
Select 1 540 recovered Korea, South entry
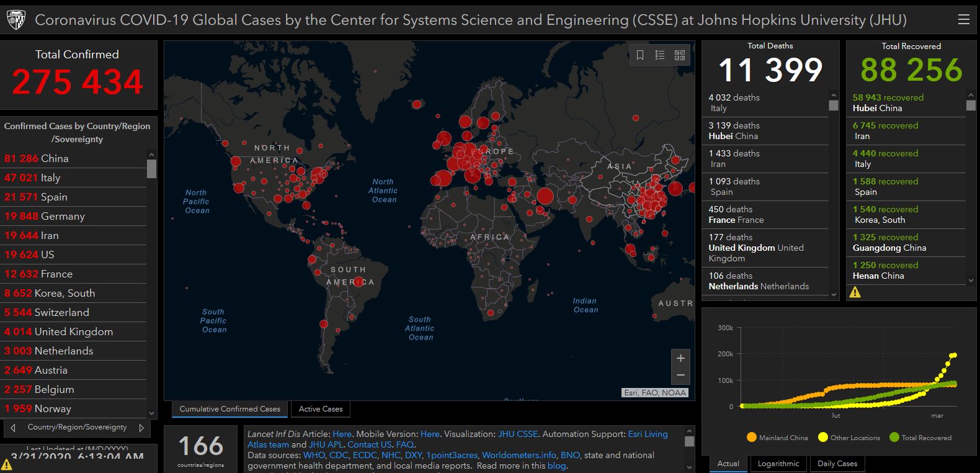pyautogui.click(x=907, y=215)
